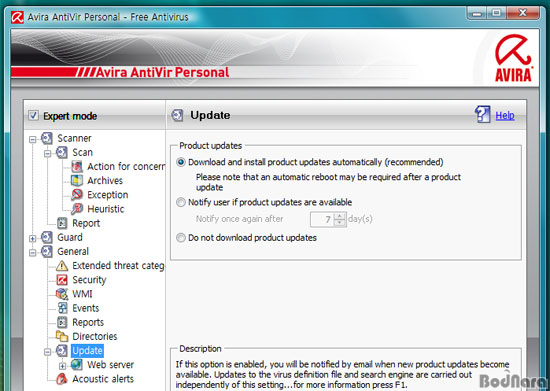Select the Heuristic tree entry

106,209
